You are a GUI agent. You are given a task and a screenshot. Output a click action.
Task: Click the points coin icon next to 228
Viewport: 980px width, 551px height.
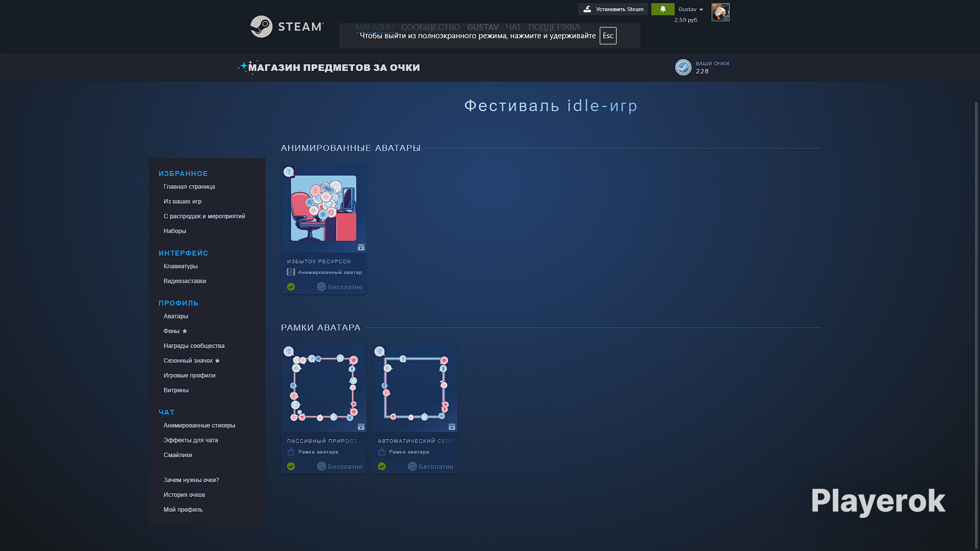pos(683,67)
